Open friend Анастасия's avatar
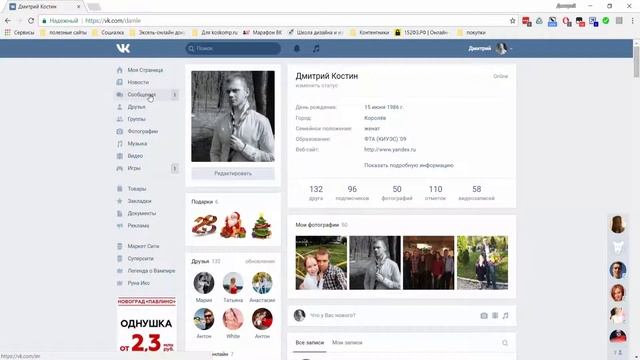Viewport: 640px width, 360px height. [262, 282]
